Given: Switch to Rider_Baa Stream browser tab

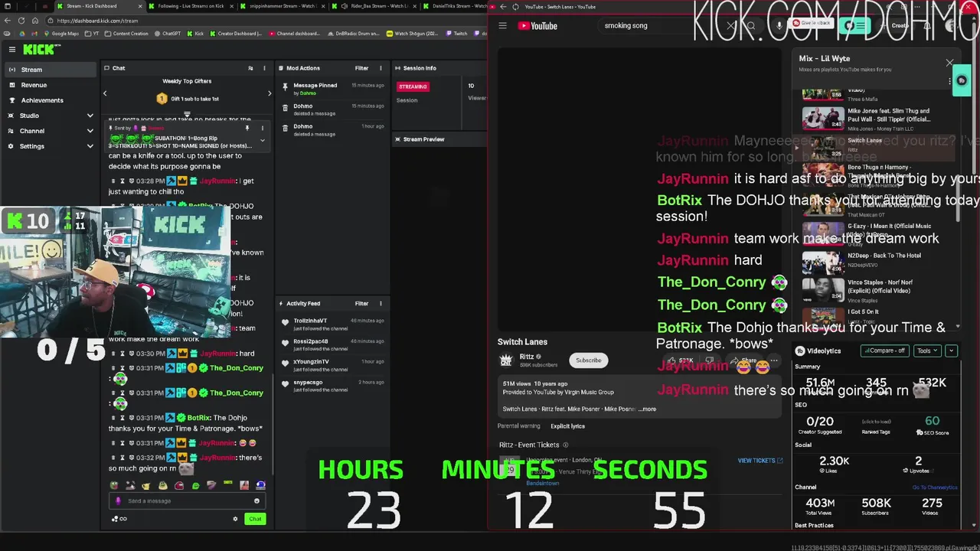Looking at the screenshot, I should point(379,6).
